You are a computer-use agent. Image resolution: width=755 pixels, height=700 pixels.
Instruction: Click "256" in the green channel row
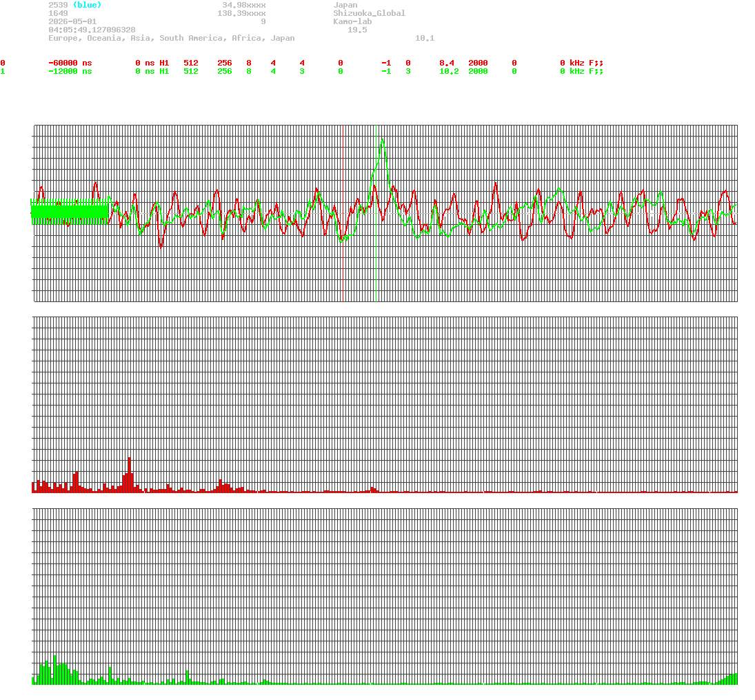(x=225, y=71)
